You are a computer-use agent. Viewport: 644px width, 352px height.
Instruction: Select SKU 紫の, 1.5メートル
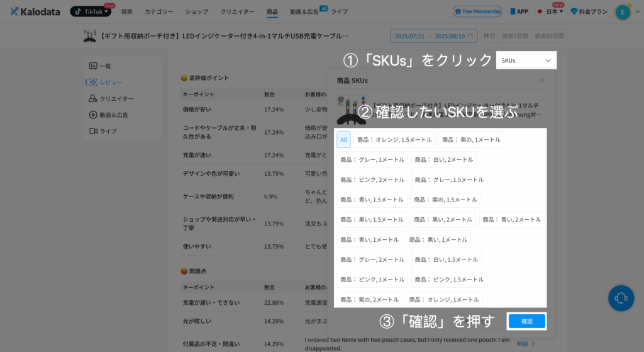[x=445, y=200]
